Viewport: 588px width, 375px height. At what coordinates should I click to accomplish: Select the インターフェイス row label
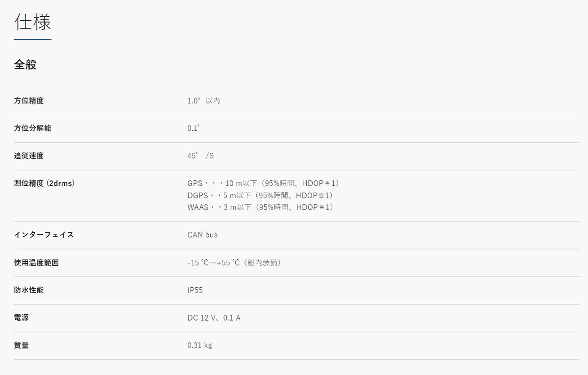pyautogui.click(x=44, y=235)
